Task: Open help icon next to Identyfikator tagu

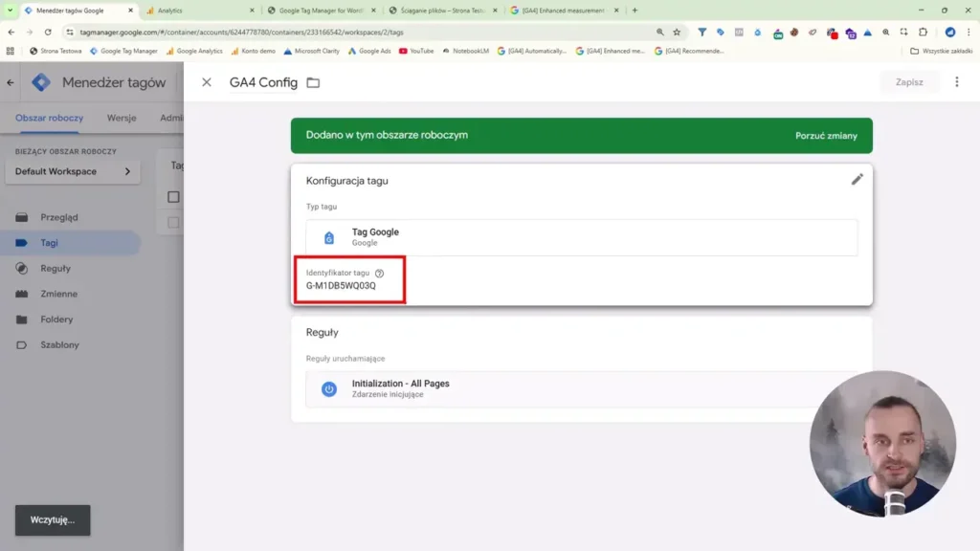Action: coord(379,273)
